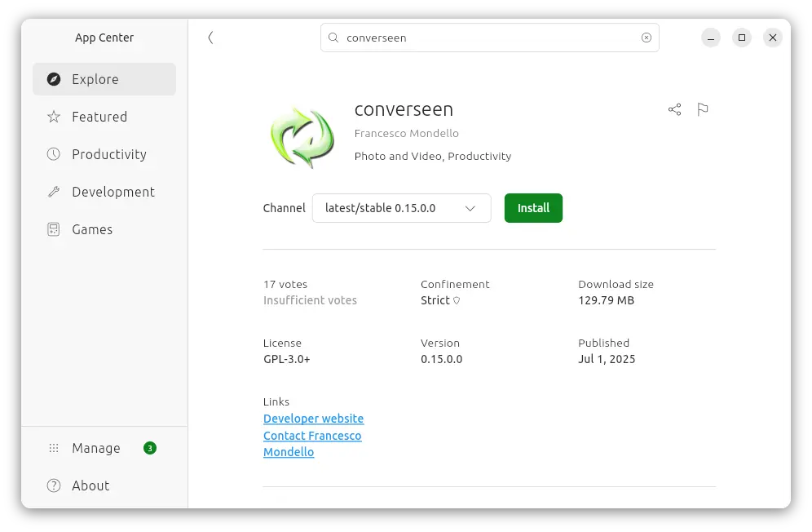Open the Developer website link
This screenshot has height=532, width=812.
click(x=313, y=419)
